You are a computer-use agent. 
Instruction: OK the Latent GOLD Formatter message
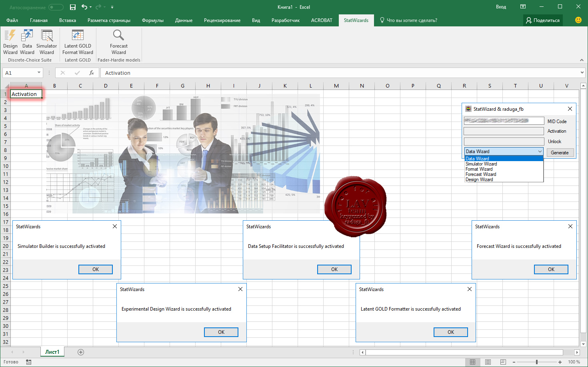pyautogui.click(x=451, y=332)
